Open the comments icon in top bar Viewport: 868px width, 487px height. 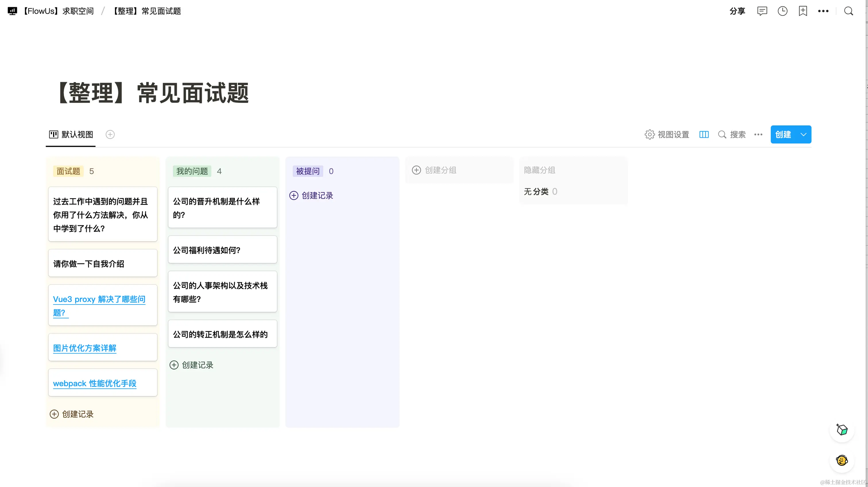(x=762, y=11)
